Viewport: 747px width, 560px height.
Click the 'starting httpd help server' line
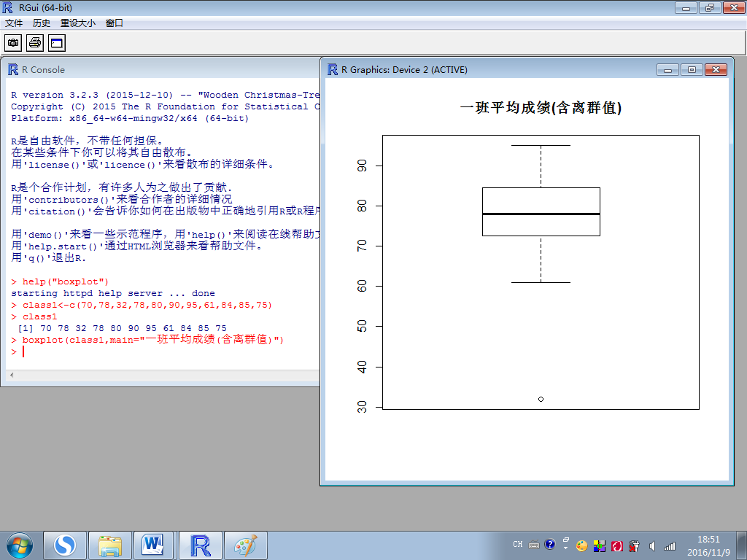[113, 293]
